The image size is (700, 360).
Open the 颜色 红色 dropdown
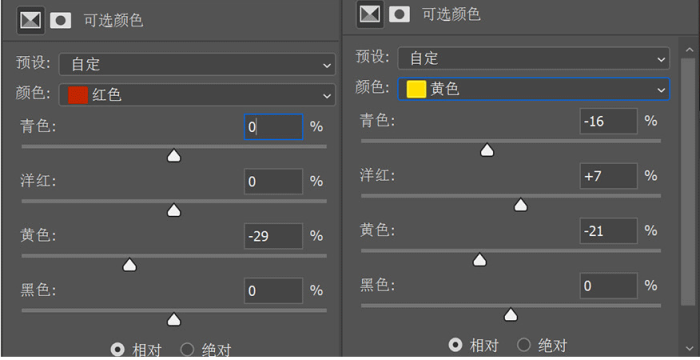tap(197, 95)
